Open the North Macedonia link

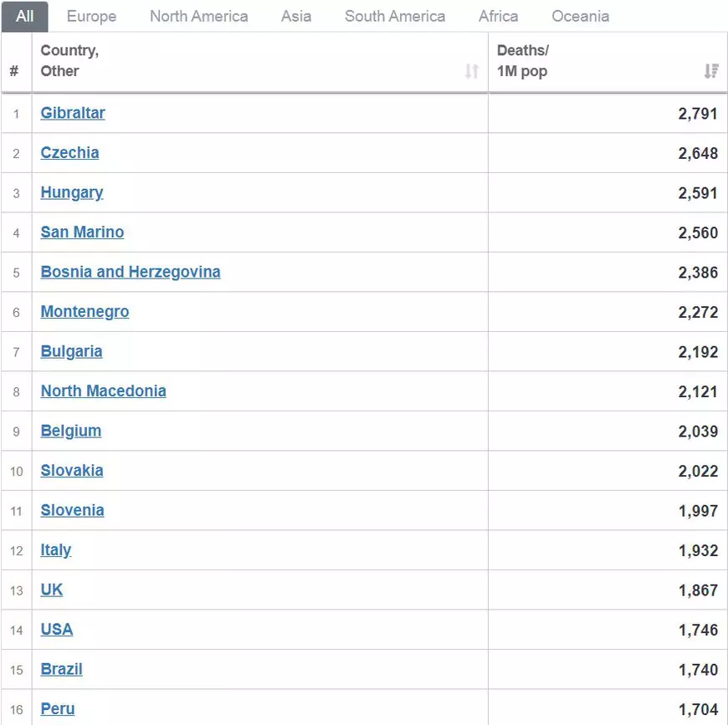click(x=103, y=391)
